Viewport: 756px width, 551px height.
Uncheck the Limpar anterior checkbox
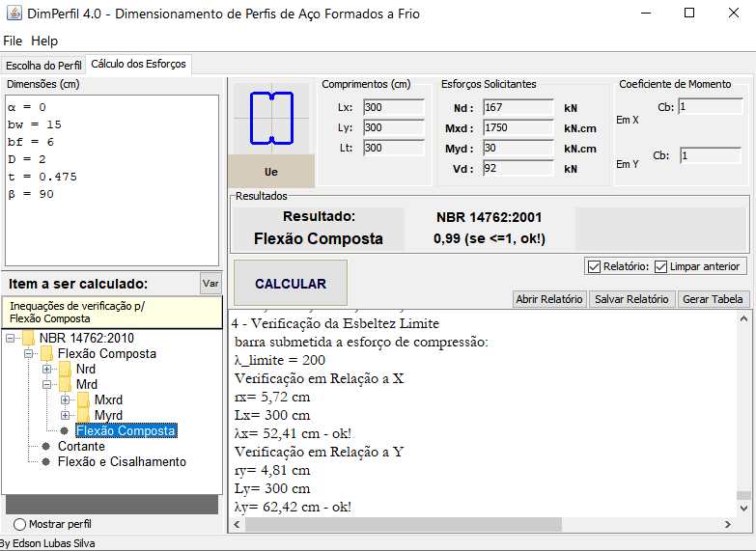(x=661, y=266)
